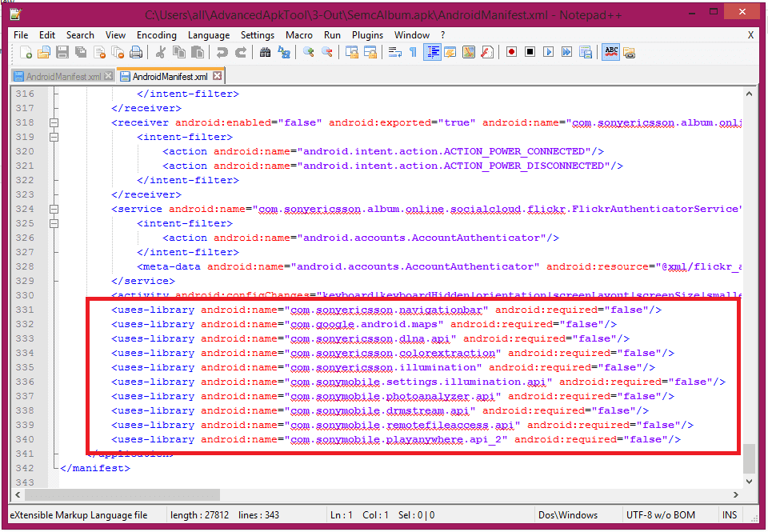This screenshot has height=532, width=768.
Task: Click the left arrow of the horizontal scrollbar
Action: click(x=18, y=494)
